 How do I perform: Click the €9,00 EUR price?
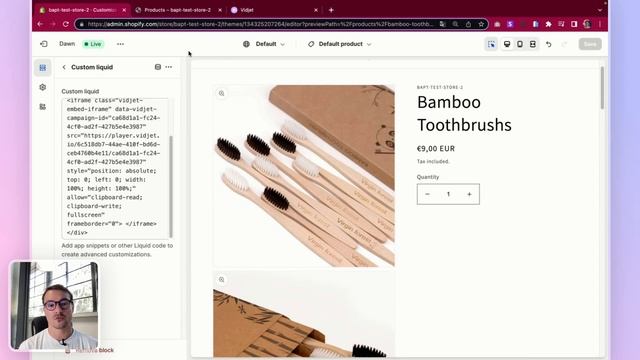pyautogui.click(x=436, y=149)
